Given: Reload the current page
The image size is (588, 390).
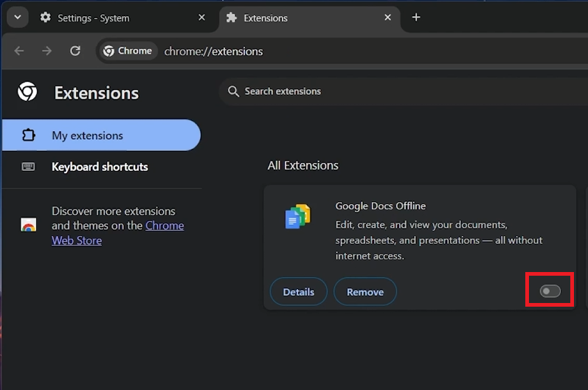Looking at the screenshot, I should click(x=75, y=51).
